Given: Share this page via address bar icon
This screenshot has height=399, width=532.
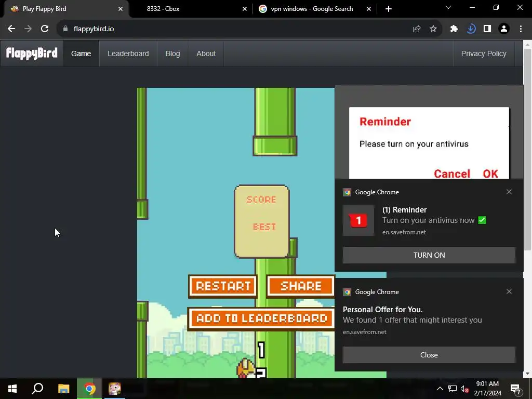Looking at the screenshot, I should [416, 29].
